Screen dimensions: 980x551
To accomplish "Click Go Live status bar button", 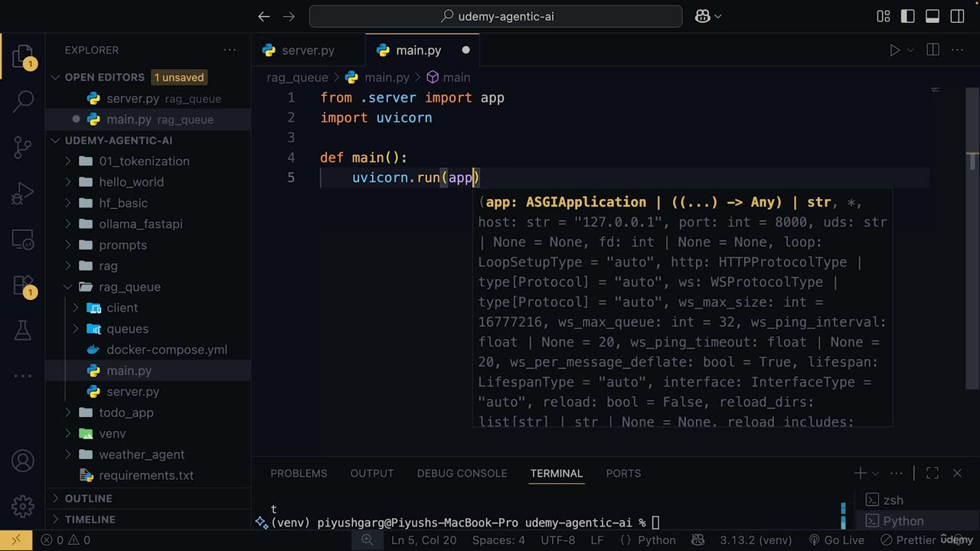I will click(836, 540).
